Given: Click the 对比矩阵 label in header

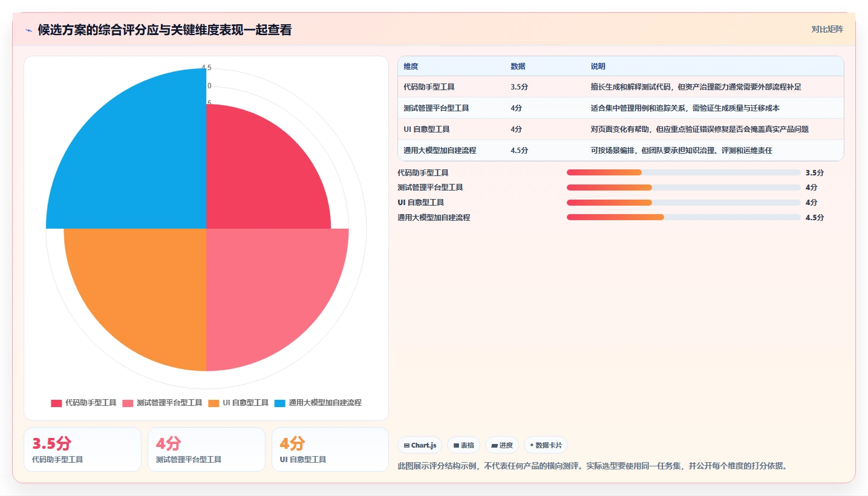Looking at the screenshot, I should [x=827, y=29].
